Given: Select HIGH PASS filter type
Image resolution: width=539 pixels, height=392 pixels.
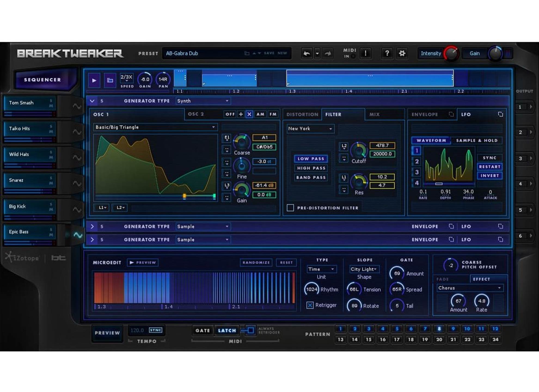Looking at the screenshot, I should click(x=311, y=168).
